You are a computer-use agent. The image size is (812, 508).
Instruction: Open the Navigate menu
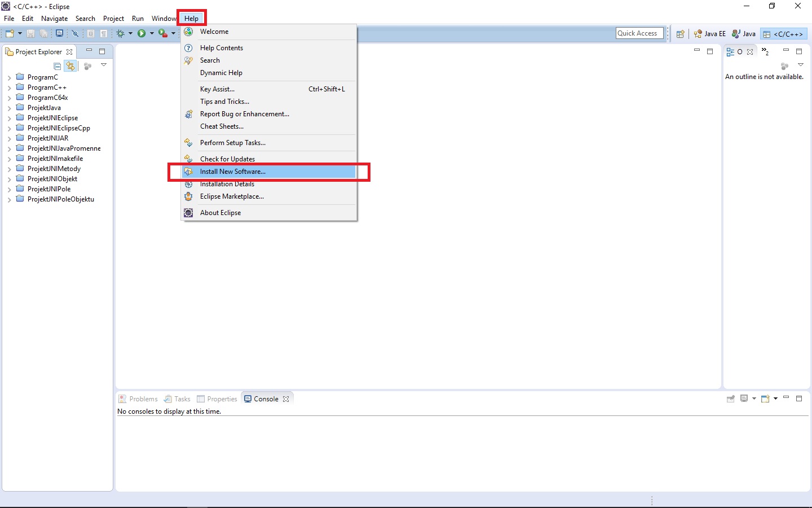coord(54,19)
